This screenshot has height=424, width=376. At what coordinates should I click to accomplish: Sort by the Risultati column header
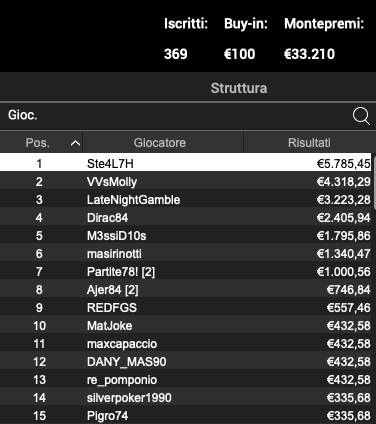(x=309, y=143)
